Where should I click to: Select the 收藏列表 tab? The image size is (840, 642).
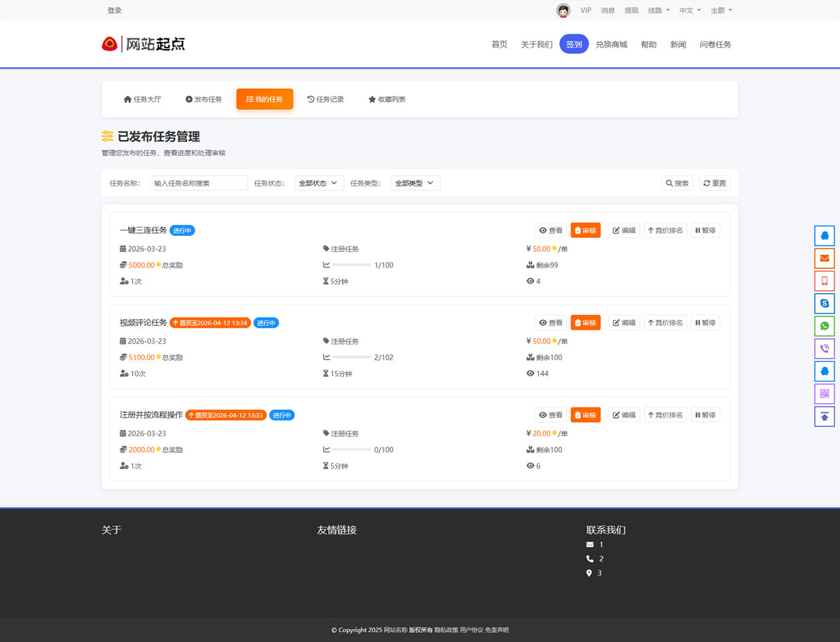(x=387, y=99)
